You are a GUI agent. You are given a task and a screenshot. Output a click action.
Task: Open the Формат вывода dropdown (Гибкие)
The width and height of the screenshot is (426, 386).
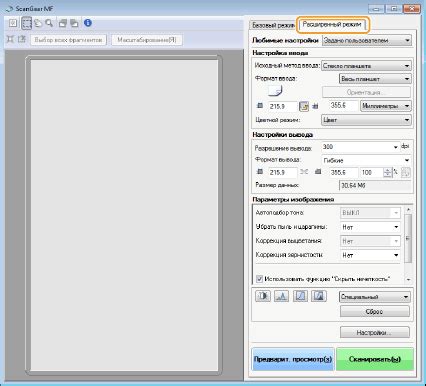pyautogui.click(x=366, y=160)
